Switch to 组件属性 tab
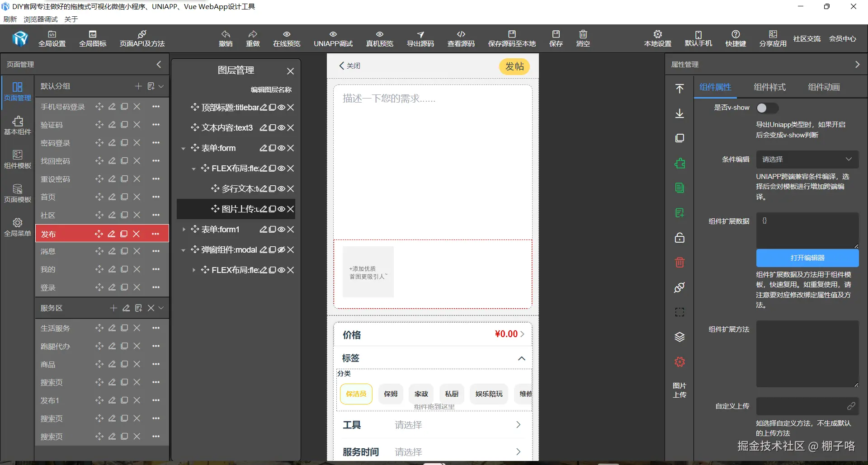The height and width of the screenshot is (465, 868). point(715,87)
